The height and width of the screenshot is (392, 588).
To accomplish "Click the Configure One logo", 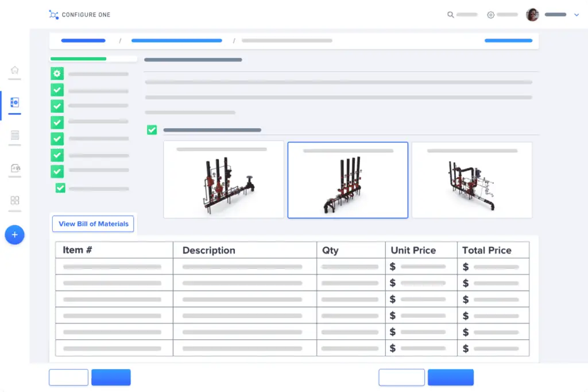I will pyautogui.click(x=79, y=14).
